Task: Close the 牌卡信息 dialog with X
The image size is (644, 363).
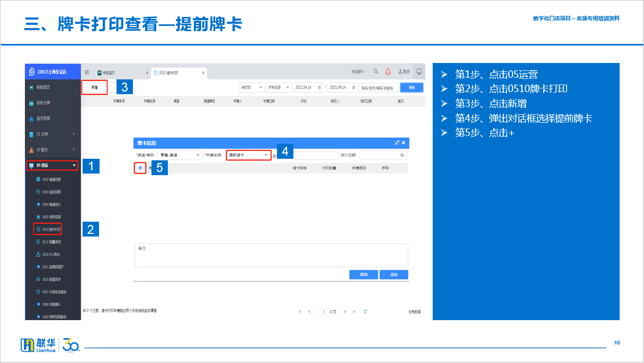Action: point(404,143)
